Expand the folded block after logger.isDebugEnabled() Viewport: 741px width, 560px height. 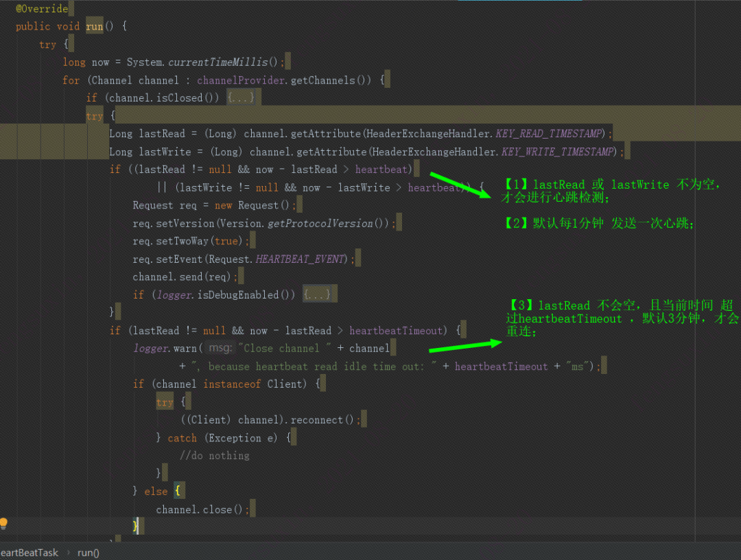point(316,295)
